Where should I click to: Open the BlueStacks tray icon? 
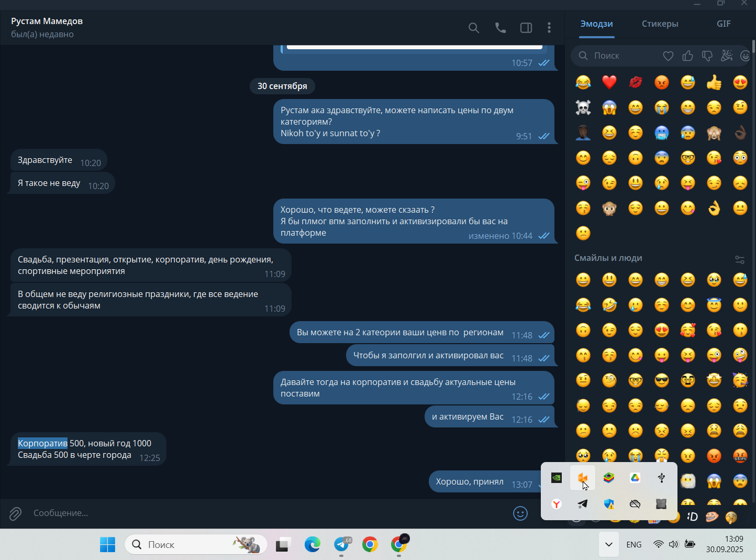(x=609, y=478)
